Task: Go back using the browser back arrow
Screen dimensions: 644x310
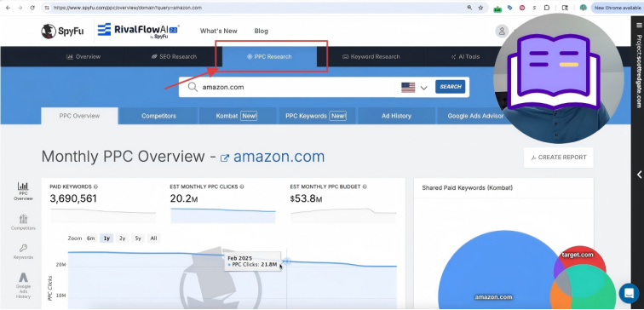Action: 9,8
